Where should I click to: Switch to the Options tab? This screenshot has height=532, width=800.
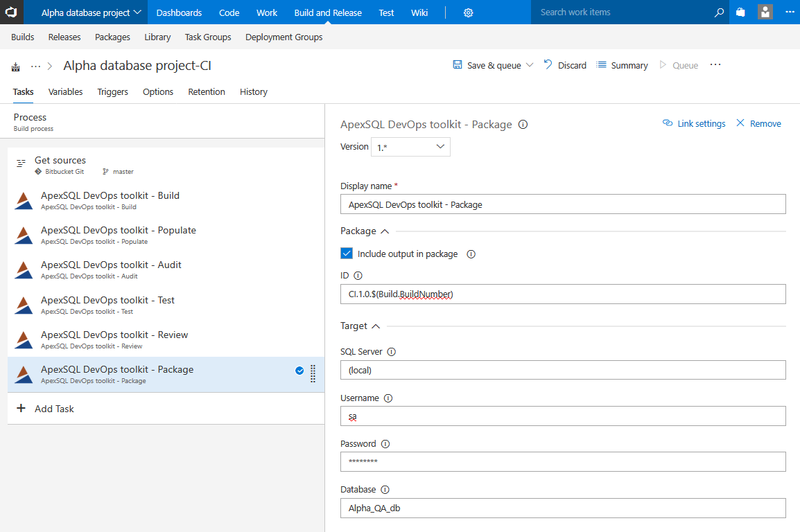(157, 91)
